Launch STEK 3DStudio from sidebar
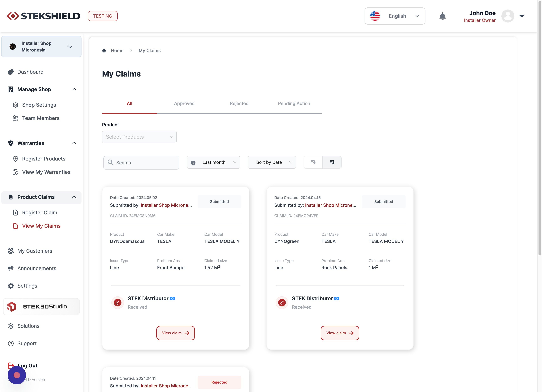The image size is (542, 392). coord(41,307)
